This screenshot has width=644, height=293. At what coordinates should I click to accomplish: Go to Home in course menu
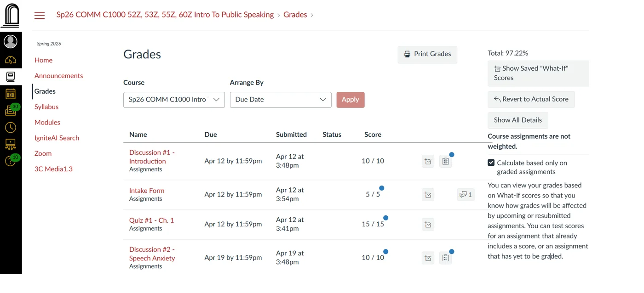point(43,60)
